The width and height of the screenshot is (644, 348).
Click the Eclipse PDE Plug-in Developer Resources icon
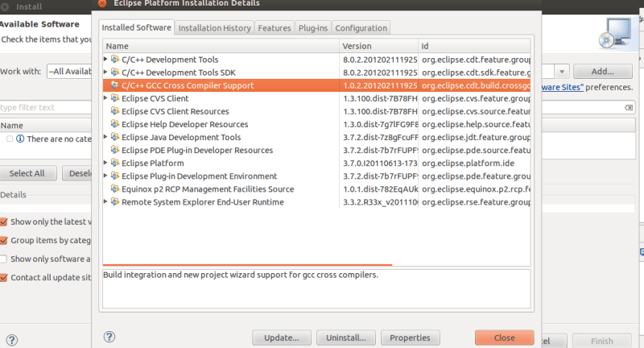pyautogui.click(x=115, y=150)
